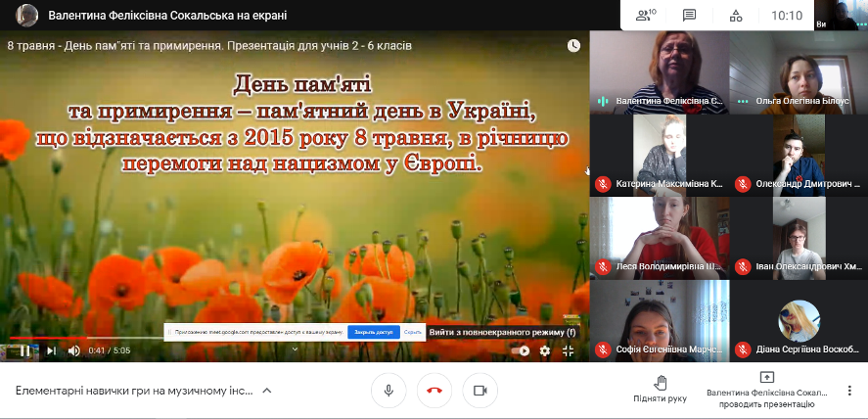
Task: Mute the video volume speaker icon
Action: point(73,350)
